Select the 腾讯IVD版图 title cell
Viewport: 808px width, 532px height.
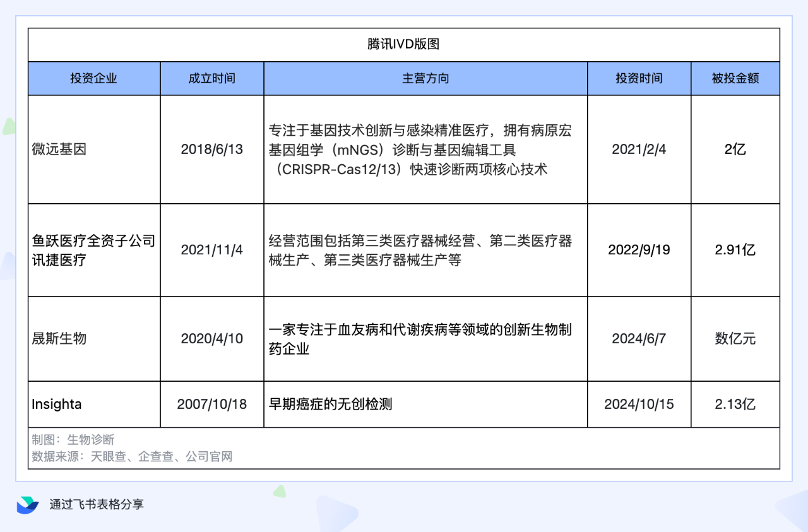403,44
